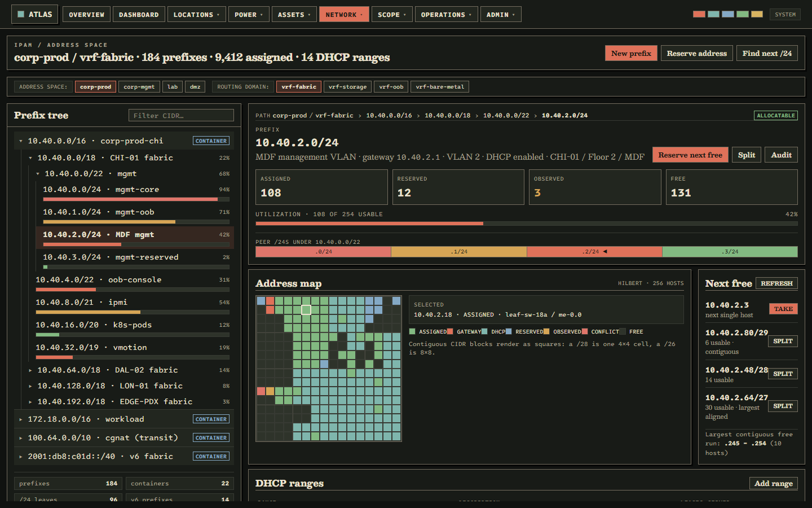The height and width of the screenshot is (508, 812).
Task: Click the yellow swatch in top bar
Action: click(x=757, y=14)
